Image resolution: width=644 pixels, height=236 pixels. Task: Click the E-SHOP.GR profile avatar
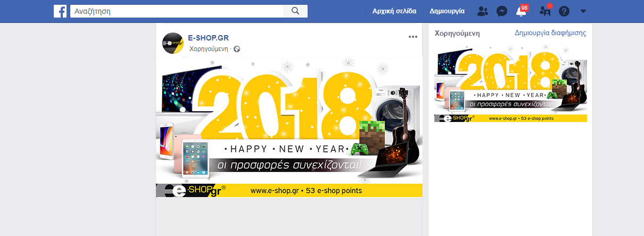[173, 43]
